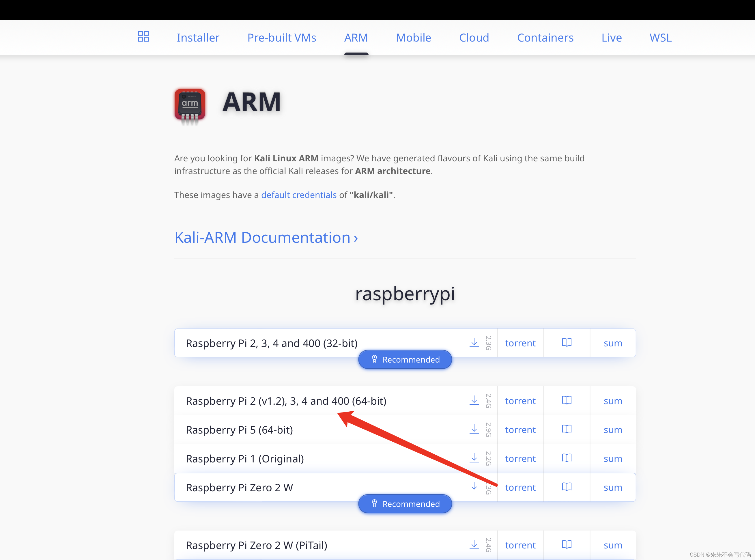Download the Raspberry Pi 5 (64-bit) image
The height and width of the screenshot is (560, 755).
click(474, 429)
